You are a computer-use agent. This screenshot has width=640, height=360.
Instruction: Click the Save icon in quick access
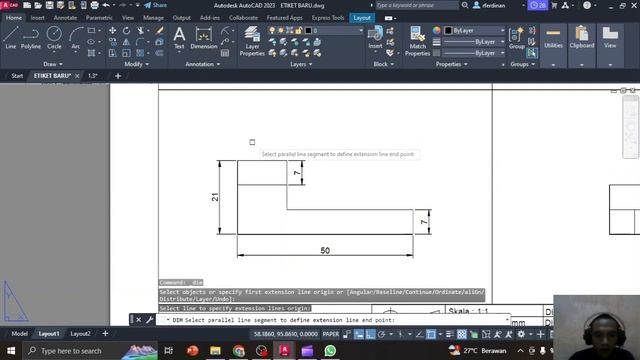[49, 5]
